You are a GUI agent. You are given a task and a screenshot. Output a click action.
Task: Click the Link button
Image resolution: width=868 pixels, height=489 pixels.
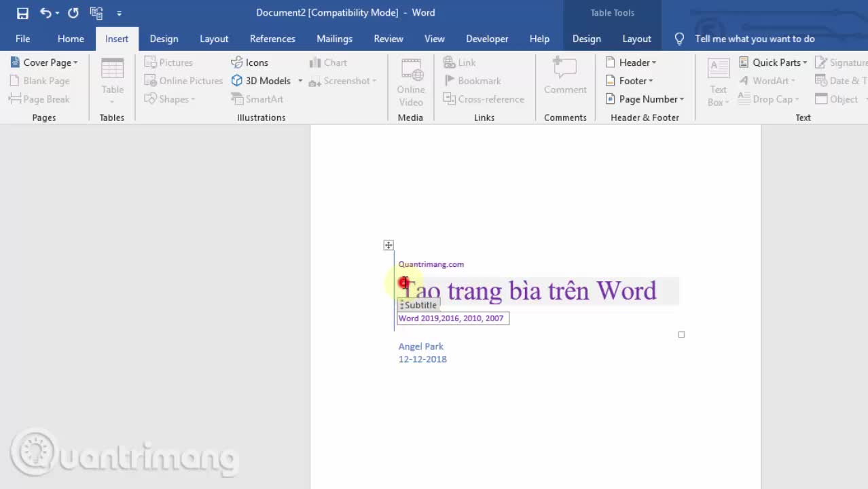459,62
